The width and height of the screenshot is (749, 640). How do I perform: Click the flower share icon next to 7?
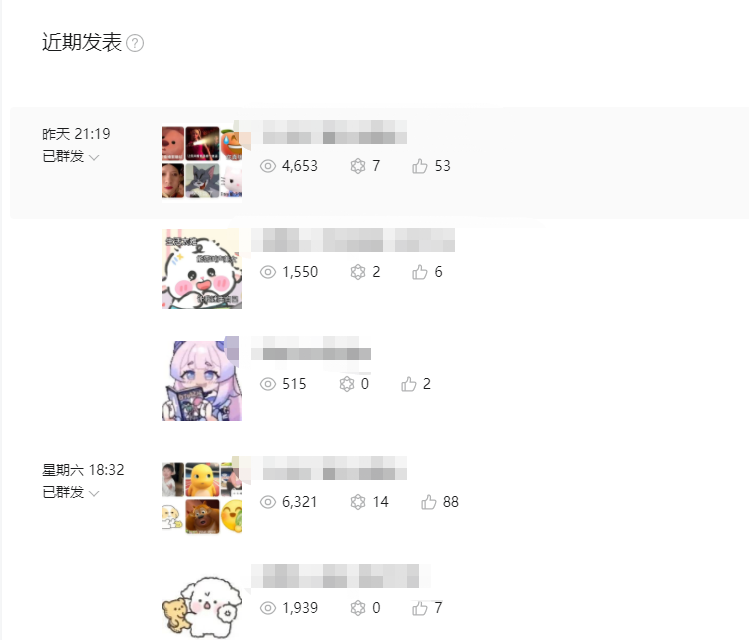358,166
